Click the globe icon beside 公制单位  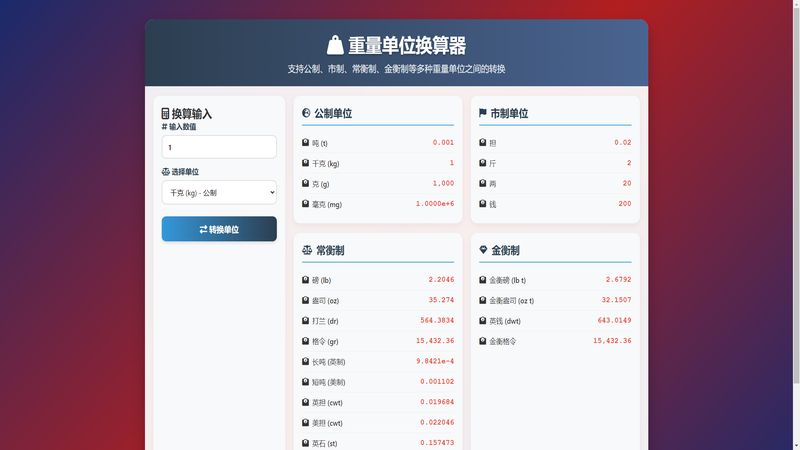coord(306,114)
